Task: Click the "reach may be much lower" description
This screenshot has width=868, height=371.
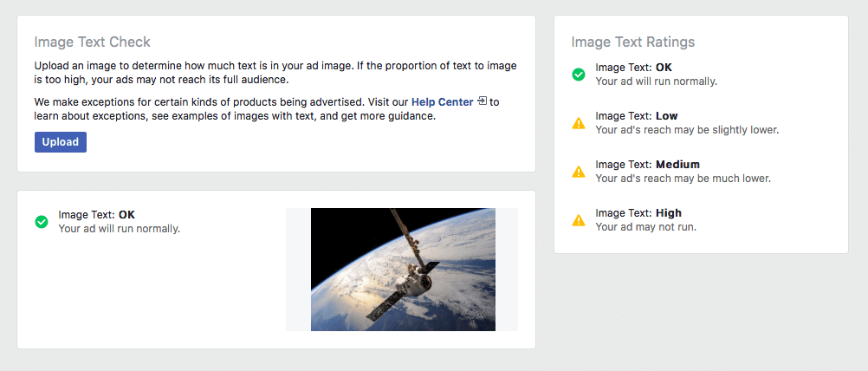Action: (683, 179)
